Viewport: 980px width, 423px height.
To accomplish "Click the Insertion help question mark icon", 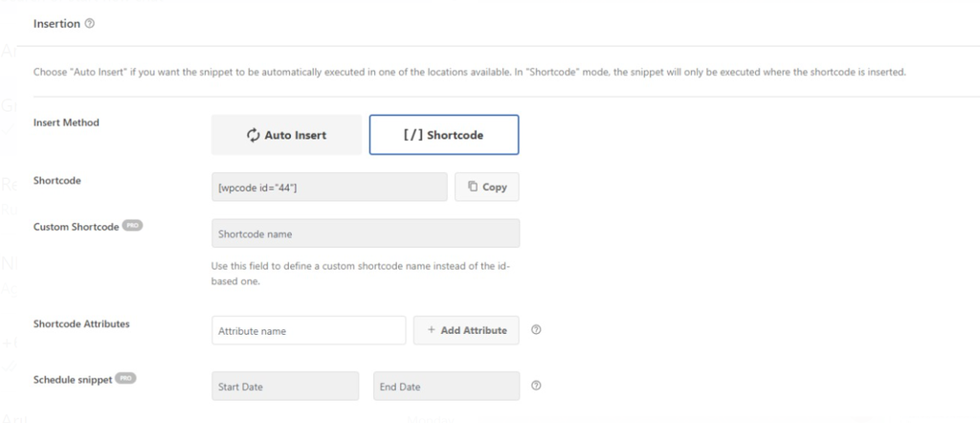I will coord(89,24).
